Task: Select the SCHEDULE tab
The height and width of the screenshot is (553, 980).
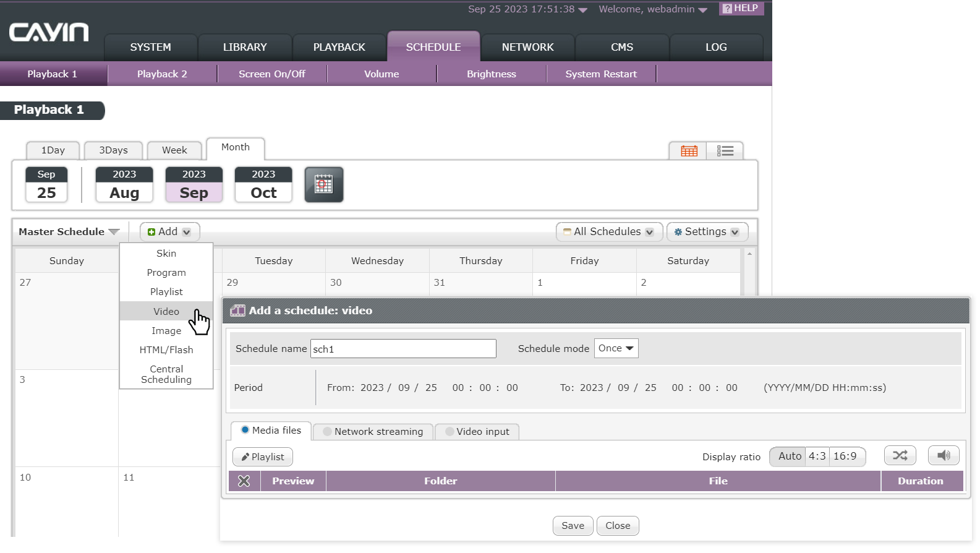Action: 433,46
